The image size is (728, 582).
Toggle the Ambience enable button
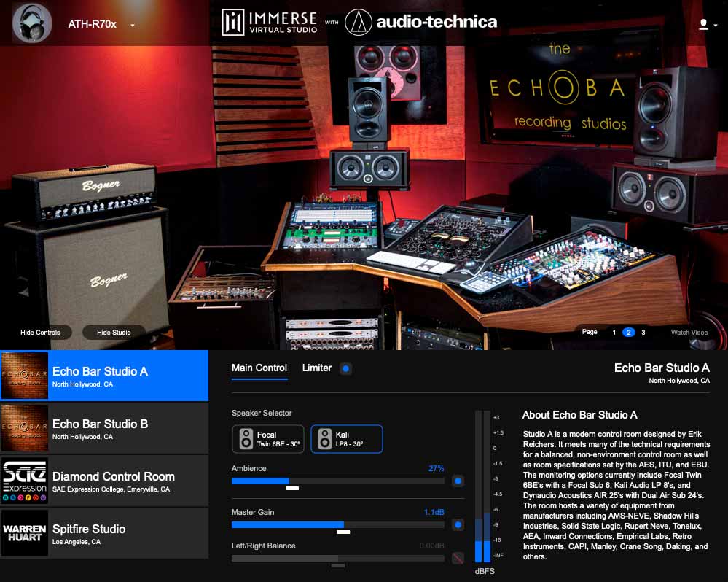[x=459, y=481]
